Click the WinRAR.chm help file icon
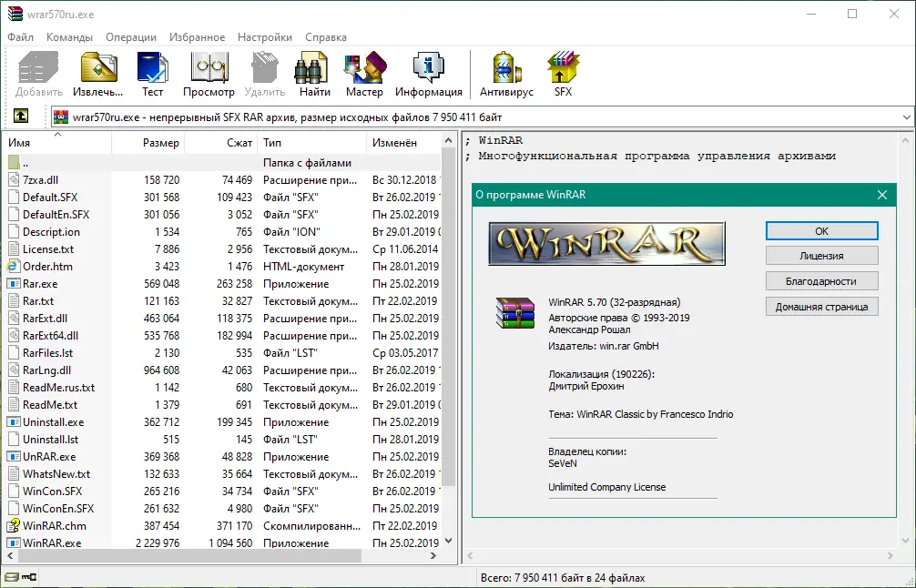Screen dimensions: 916x588 coord(14,525)
